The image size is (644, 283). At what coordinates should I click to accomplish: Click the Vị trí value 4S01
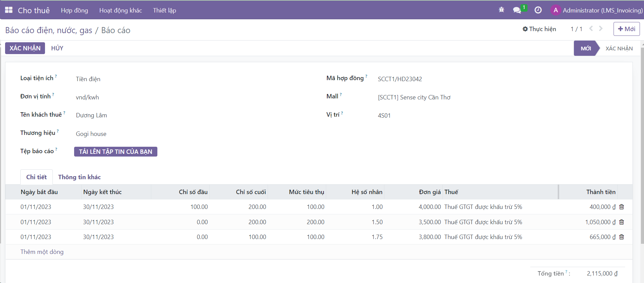(384, 116)
